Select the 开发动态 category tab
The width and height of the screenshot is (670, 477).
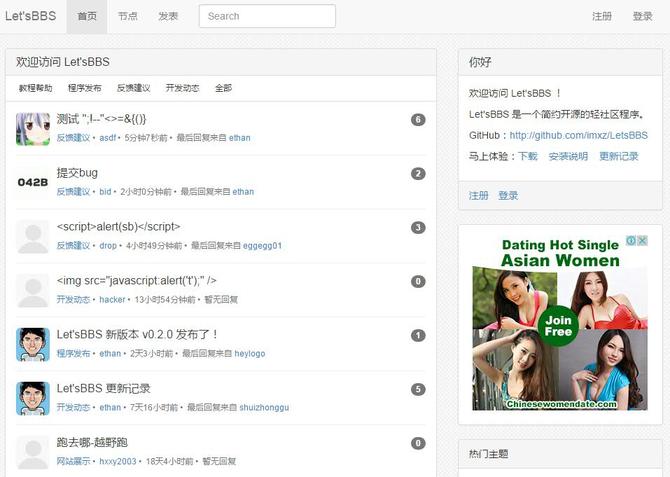182,88
